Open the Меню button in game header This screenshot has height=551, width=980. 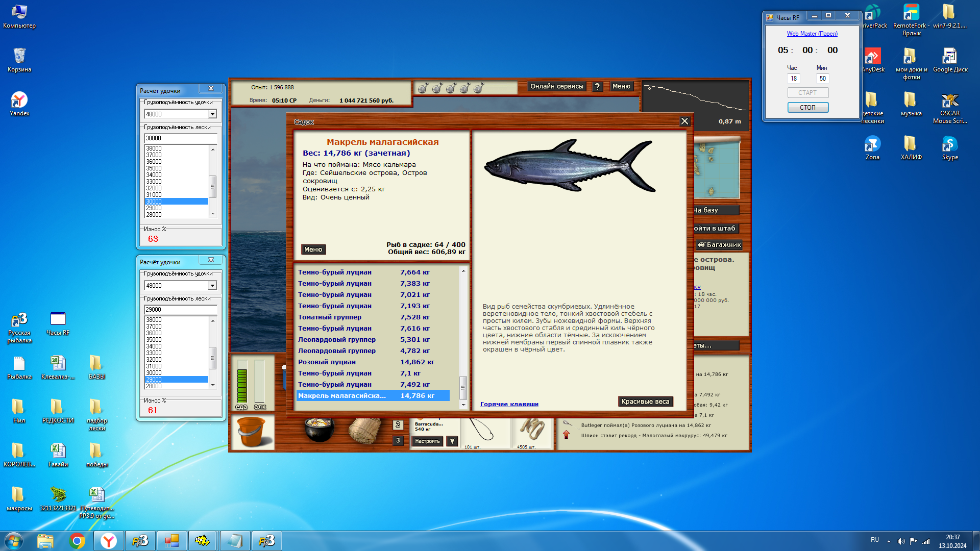pyautogui.click(x=621, y=87)
